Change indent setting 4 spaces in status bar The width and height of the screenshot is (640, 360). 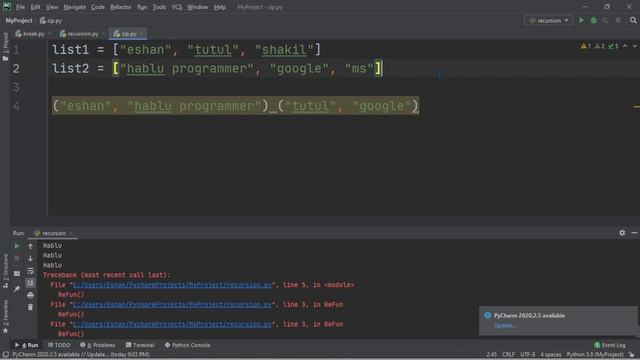click(x=551, y=355)
